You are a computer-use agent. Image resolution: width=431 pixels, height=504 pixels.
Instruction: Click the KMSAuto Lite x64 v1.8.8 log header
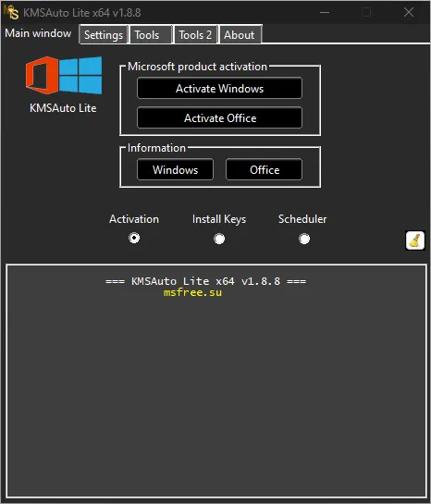pos(205,281)
